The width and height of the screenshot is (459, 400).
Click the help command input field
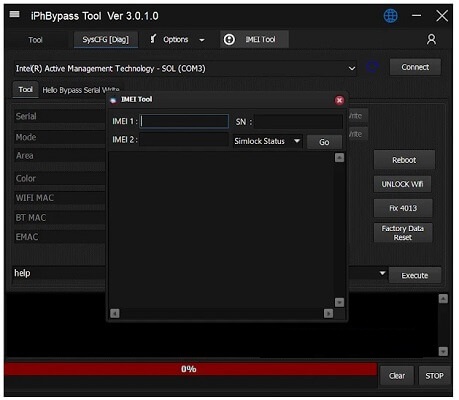click(59, 273)
